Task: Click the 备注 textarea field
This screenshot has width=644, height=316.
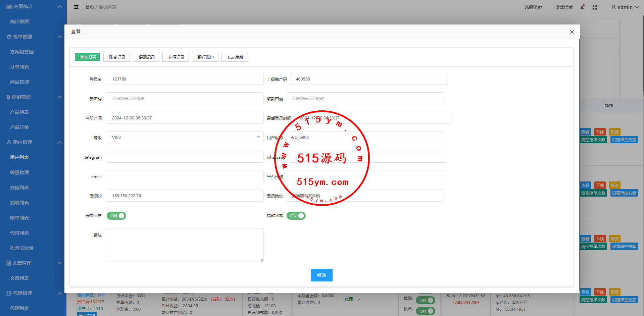Action: pyautogui.click(x=185, y=245)
